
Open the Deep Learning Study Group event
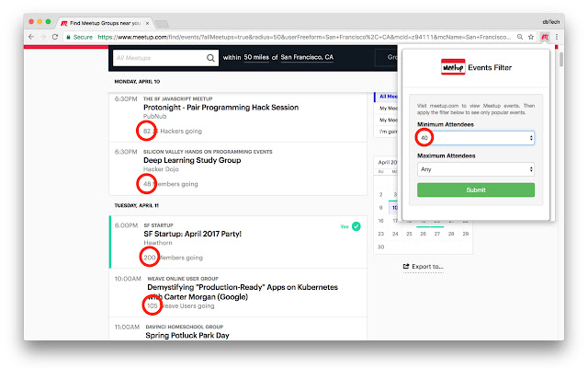pyautogui.click(x=192, y=160)
